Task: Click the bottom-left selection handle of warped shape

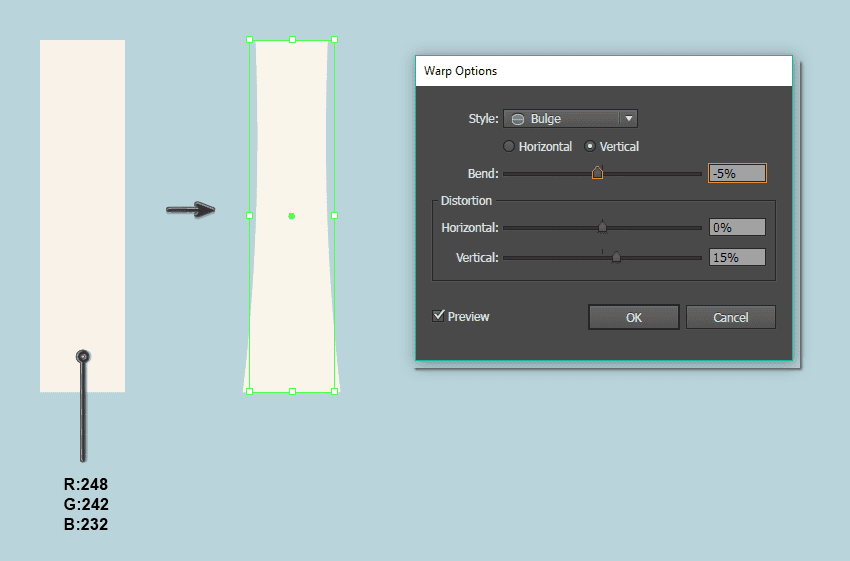Action: tap(249, 391)
